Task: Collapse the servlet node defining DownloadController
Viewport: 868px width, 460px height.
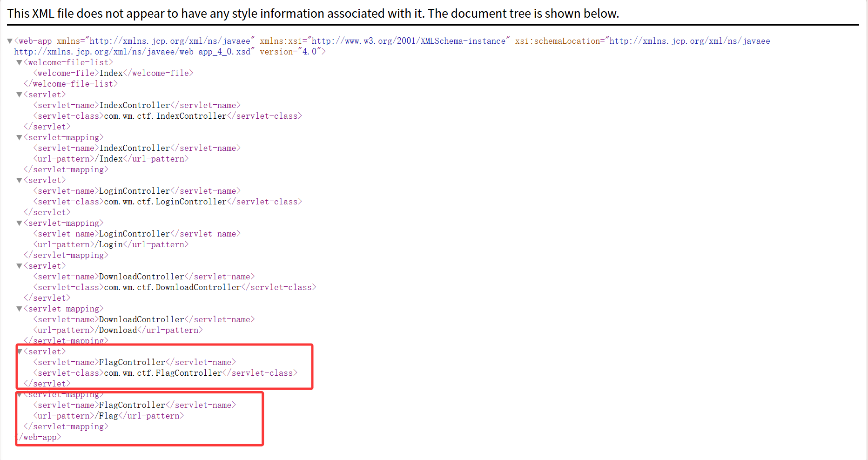Action: point(19,266)
